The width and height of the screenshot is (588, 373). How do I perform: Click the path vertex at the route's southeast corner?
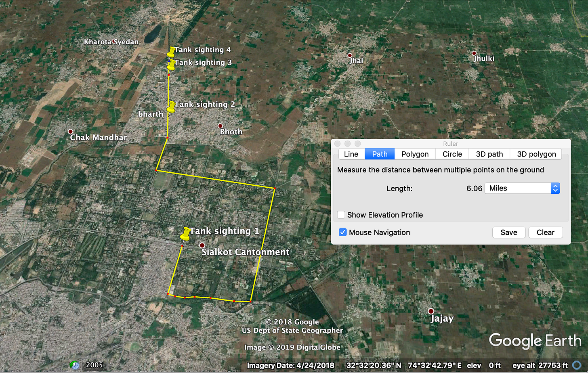[x=250, y=301]
